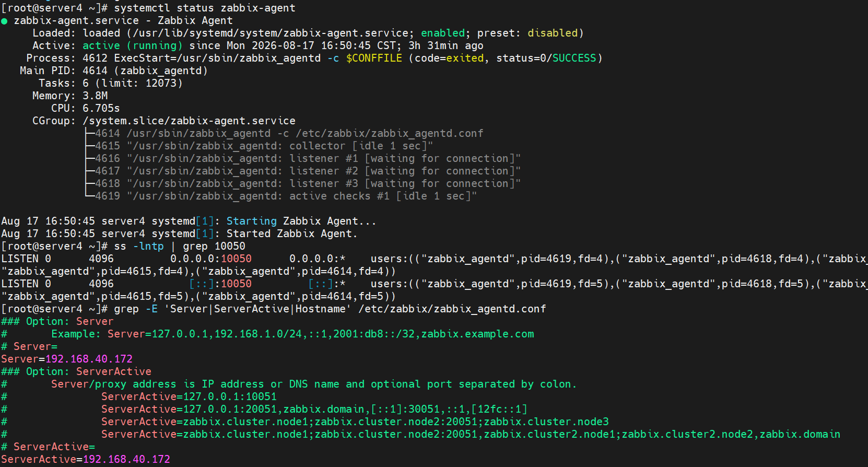
Task: Click the yellow '$CONFFILE' variable
Action: coord(374,58)
